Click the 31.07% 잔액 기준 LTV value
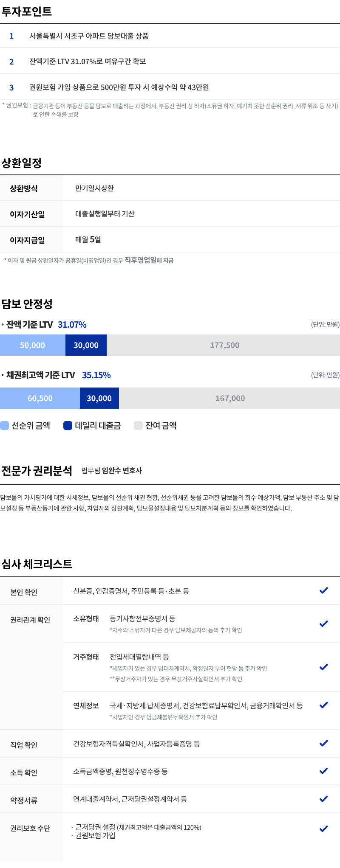Viewport: 340px width, 868px height. 72,325
